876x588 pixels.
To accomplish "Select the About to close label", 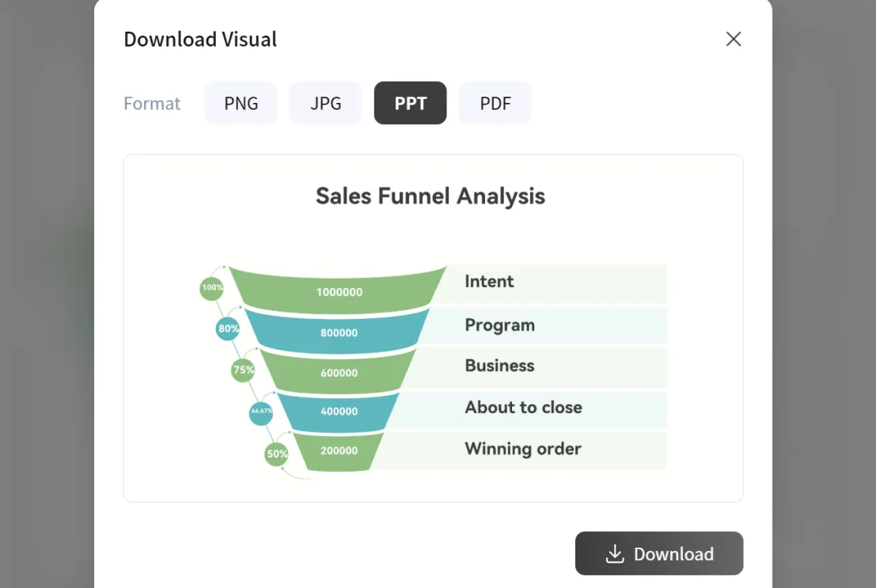I will (523, 408).
